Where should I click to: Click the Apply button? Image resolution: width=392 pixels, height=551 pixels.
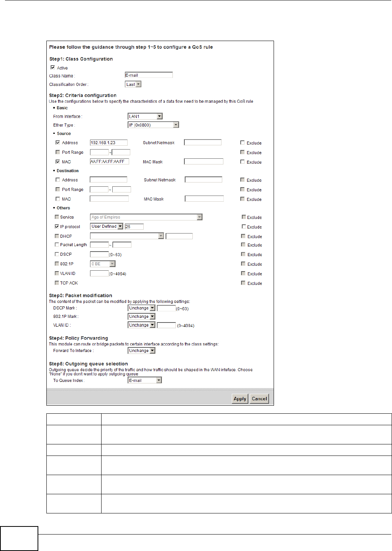[x=240, y=399]
